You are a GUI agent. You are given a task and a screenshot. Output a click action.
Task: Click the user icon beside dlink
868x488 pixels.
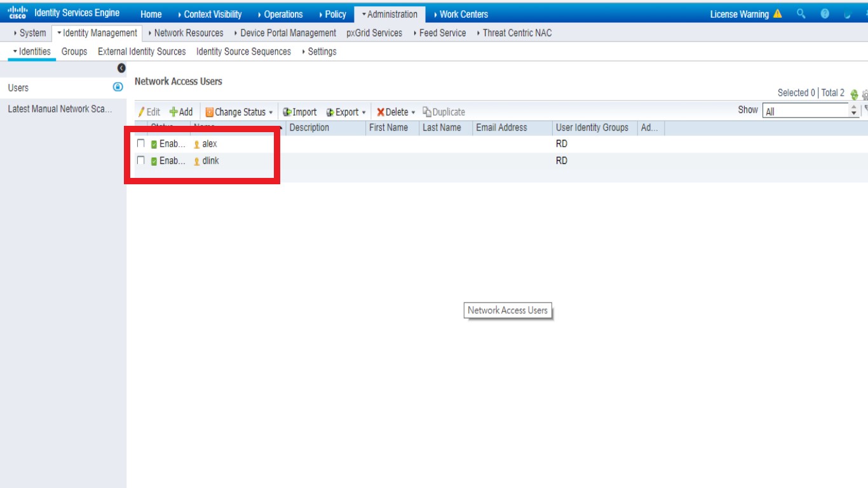tap(196, 161)
